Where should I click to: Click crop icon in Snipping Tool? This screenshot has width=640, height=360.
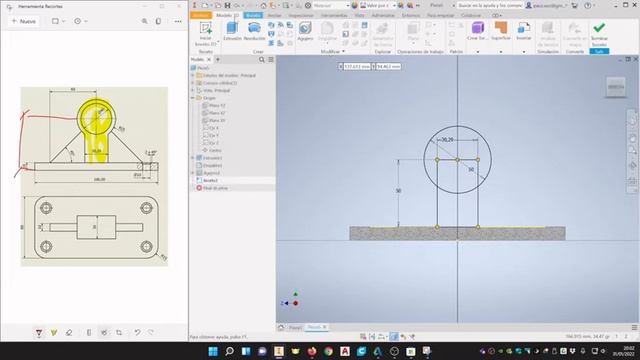119,333
